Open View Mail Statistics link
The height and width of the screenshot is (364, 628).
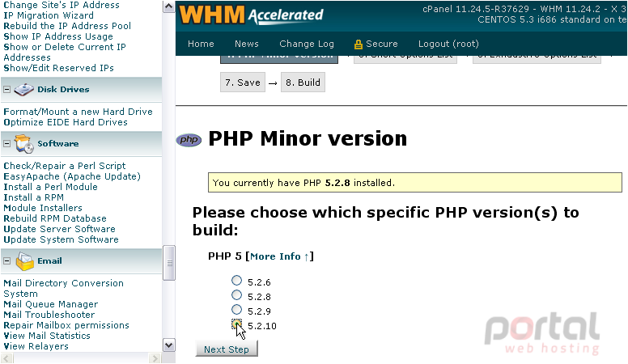47,336
